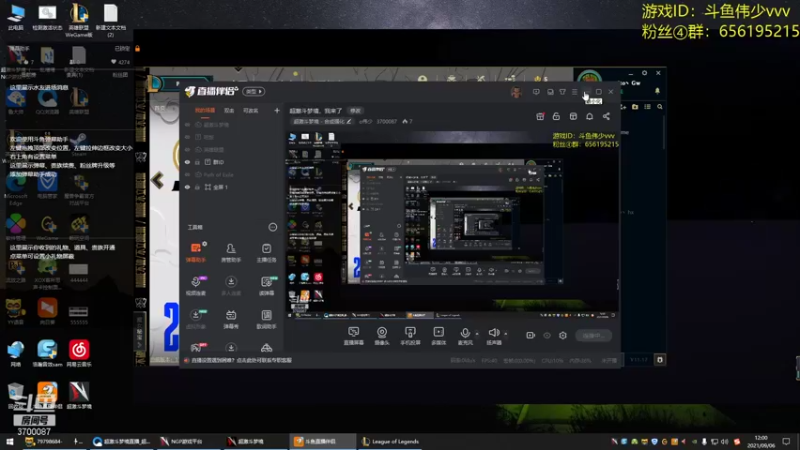
Task: Open the 房管助手 tool
Action: tap(231, 252)
